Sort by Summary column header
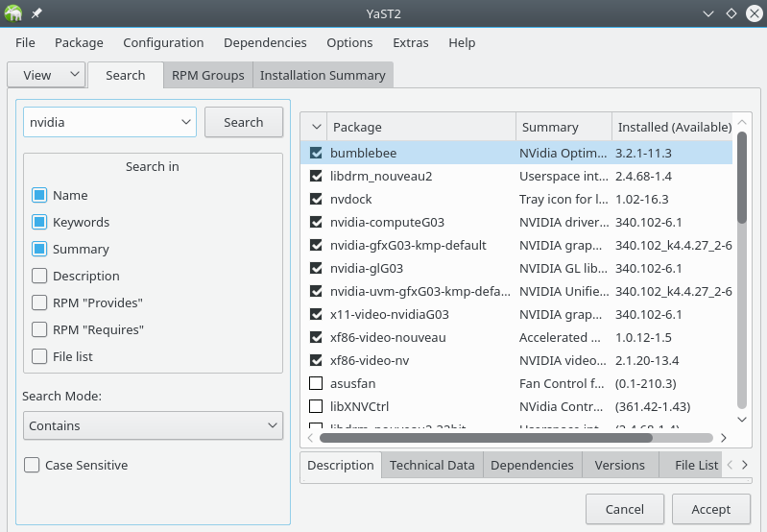This screenshot has height=532, width=767. pos(563,128)
